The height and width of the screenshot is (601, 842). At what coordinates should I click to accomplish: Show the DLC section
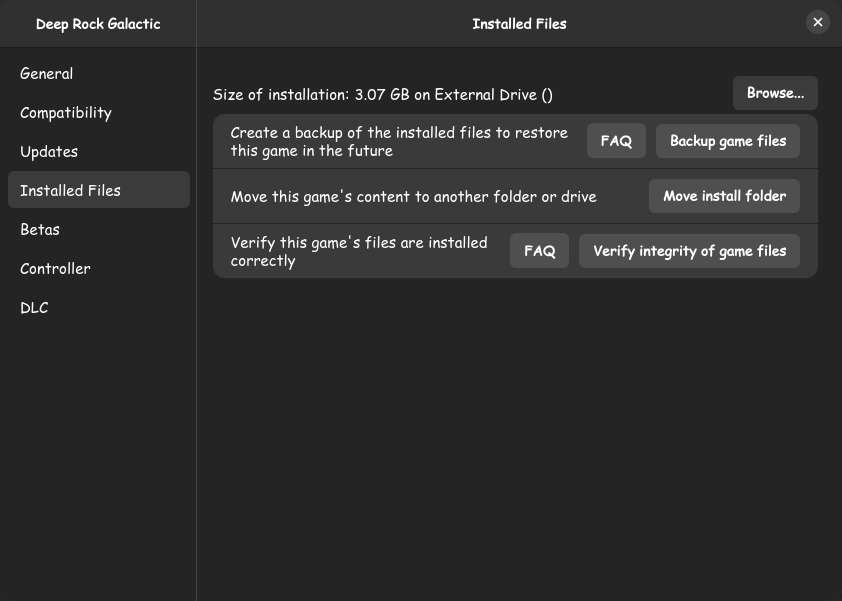[34, 307]
